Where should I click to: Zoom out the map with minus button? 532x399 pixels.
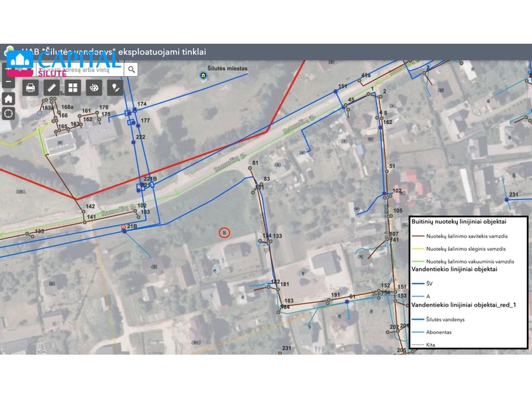[x=8, y=82]
